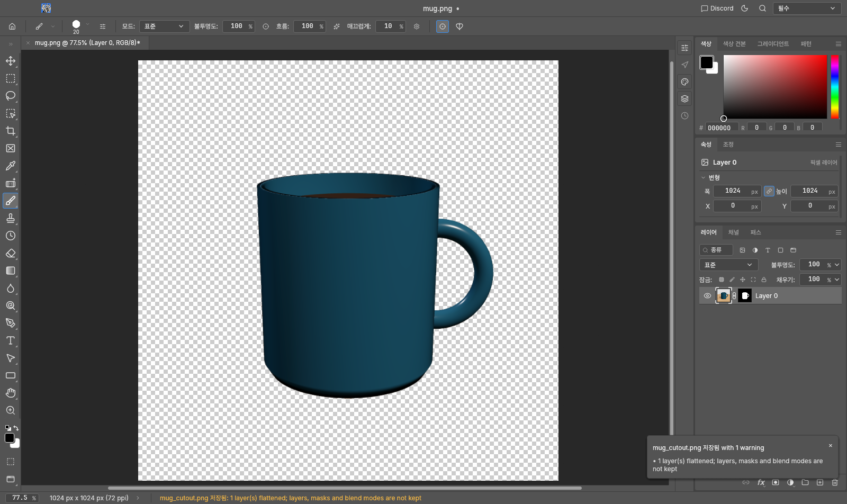Toggle the width-height link constraint
Image resolution: width=847 pixels, height=504 pixels.
click(769, 191)
